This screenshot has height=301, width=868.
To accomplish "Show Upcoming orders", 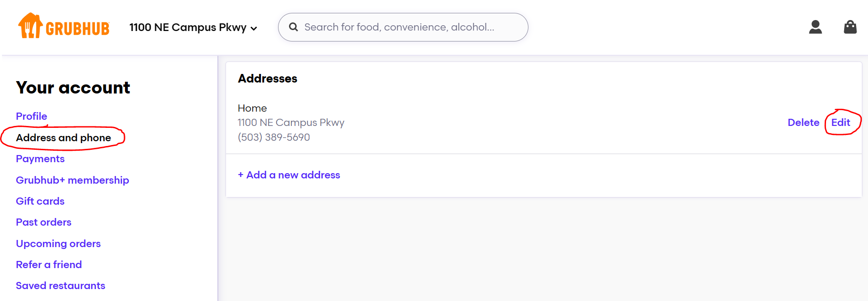I will pos(58,244).
